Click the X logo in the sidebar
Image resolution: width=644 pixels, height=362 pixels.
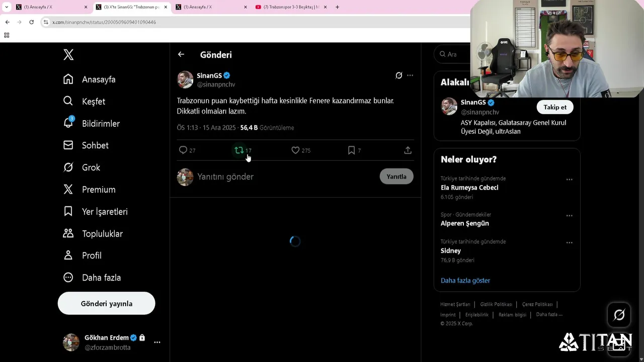click(x=68, y=55)
